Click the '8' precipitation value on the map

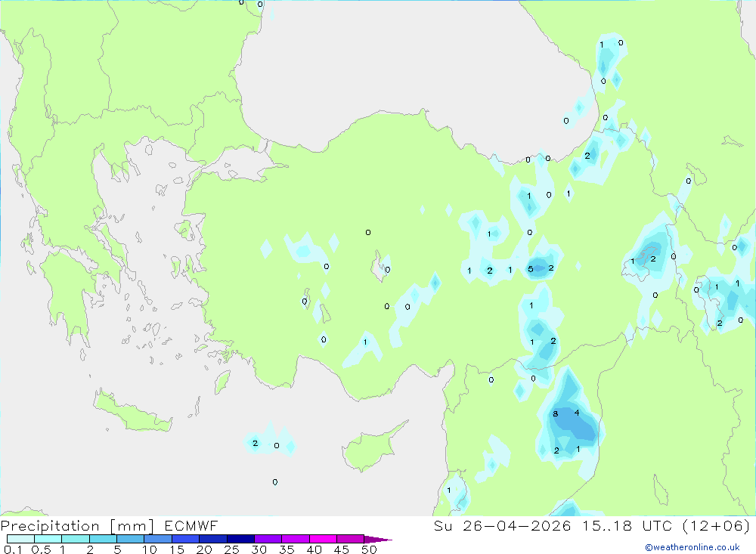pos(556,413)
